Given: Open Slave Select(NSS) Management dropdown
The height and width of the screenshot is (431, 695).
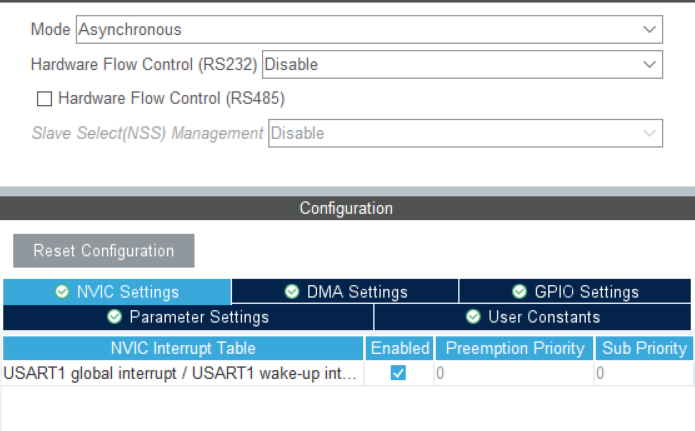Looking at the screenshot, I should (465, 133).
